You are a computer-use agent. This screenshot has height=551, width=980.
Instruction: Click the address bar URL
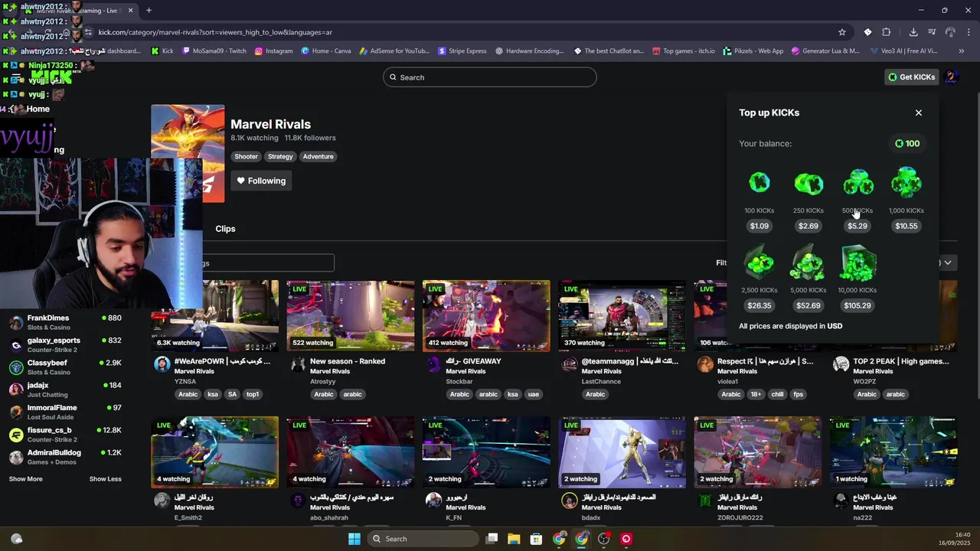coord(215,32)
